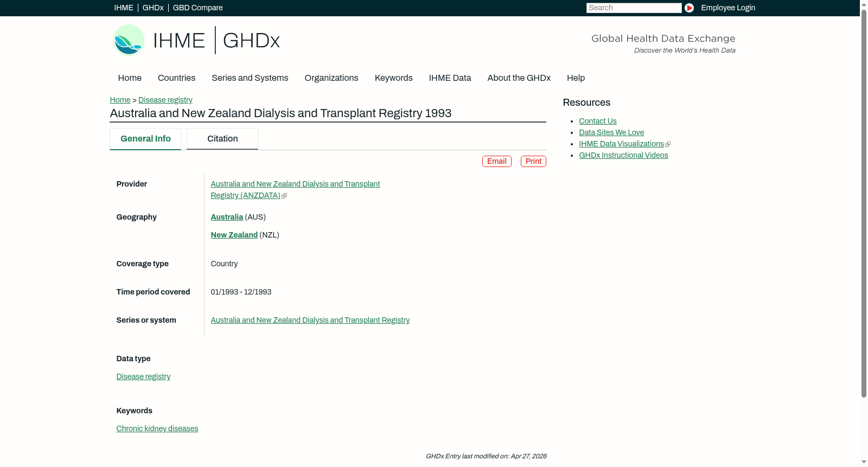Click the Disease registry breadcrumb link
The width and height of the screenshot is (868, 467).
(165, 100)
